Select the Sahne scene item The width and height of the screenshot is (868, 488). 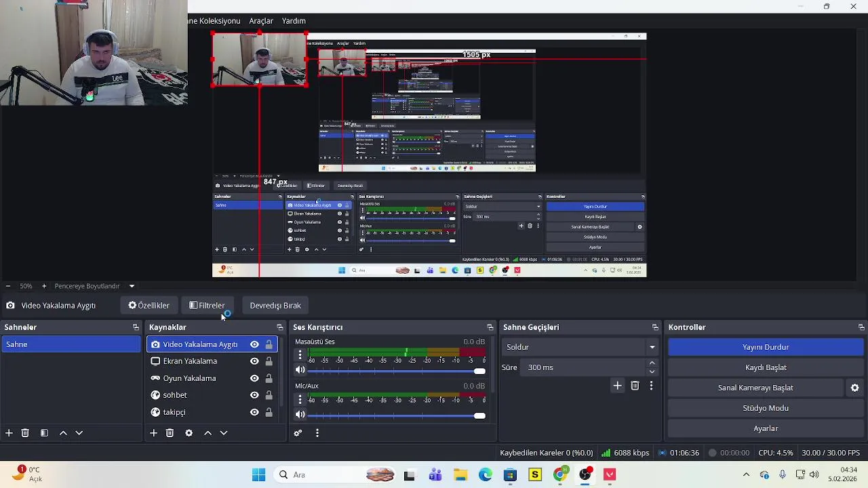point(71,344)
